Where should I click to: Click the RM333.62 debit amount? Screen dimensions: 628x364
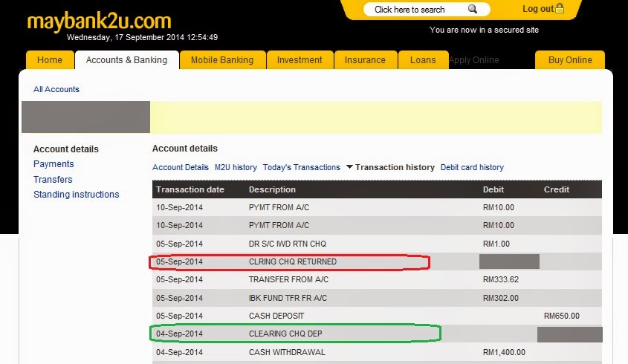click(x=501, y=279)
